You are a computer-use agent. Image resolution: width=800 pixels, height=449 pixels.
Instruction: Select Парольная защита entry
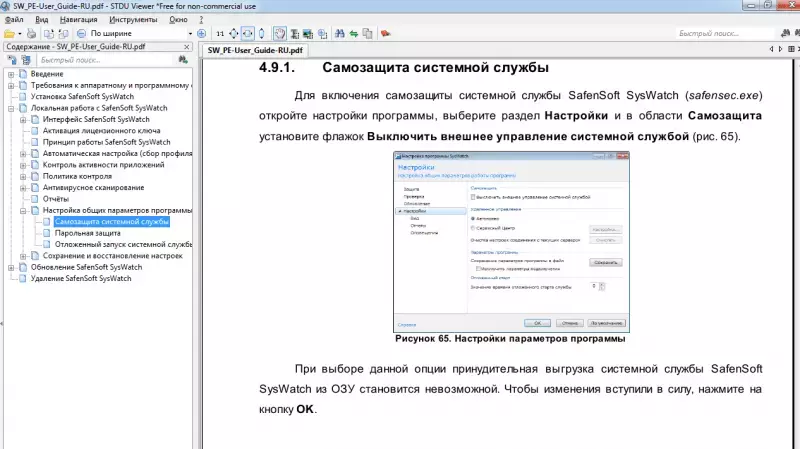point(88,233)
